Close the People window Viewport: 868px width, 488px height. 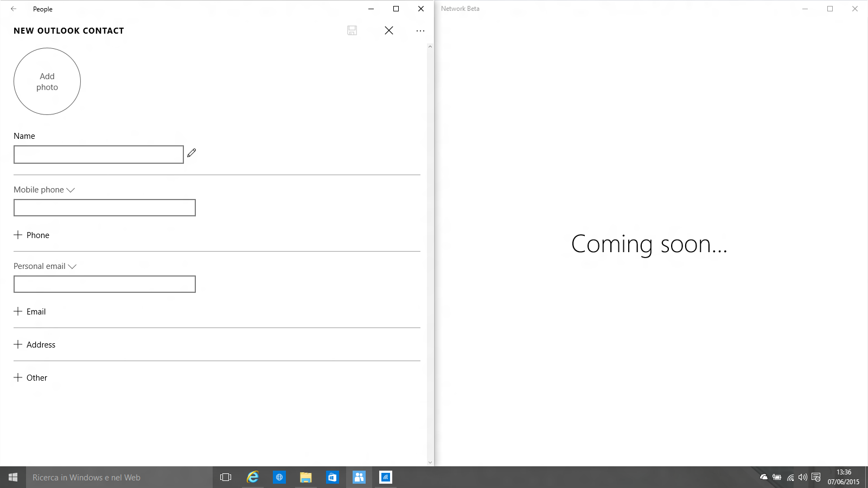pos(421,9)
